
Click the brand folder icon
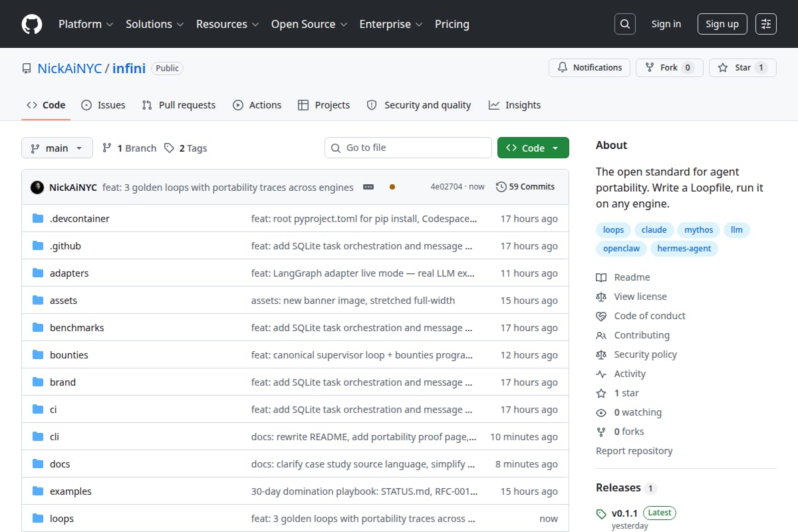[38, 382]
